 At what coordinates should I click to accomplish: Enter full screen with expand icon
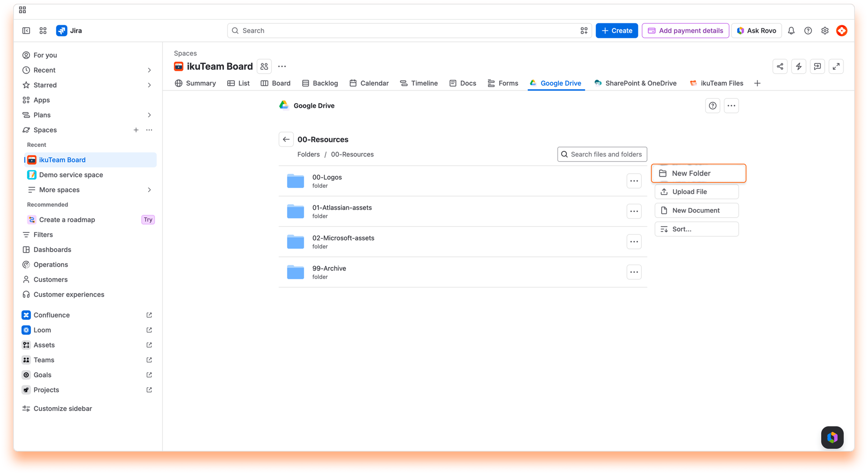pos(836,66)
